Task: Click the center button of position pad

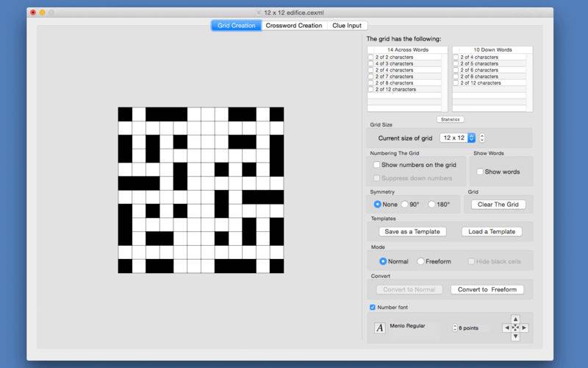Action: point(515,328)
